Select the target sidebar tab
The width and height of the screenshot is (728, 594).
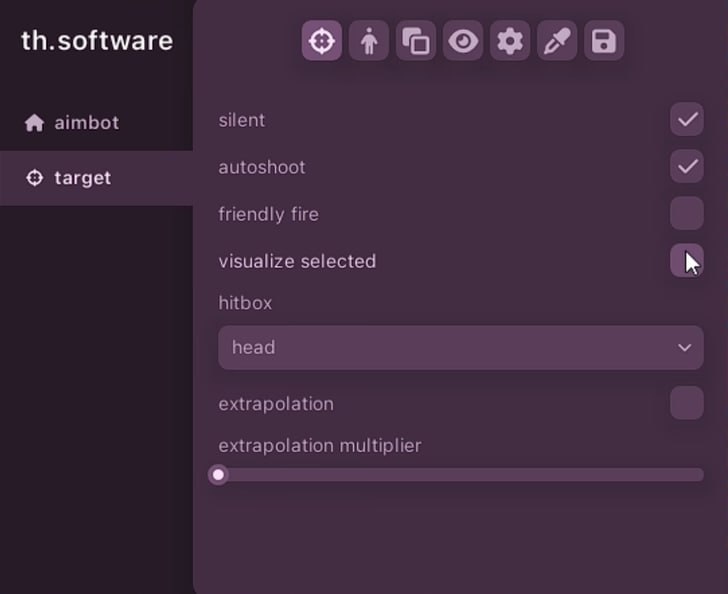coord(82,178)
